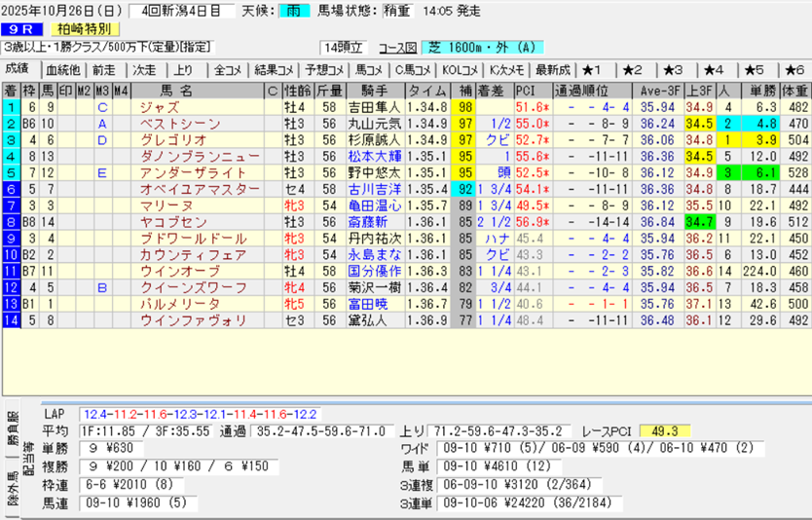Click the 柏崎特別 race name label
Viewport: 812px width, 520px height.
click(85, 29)
